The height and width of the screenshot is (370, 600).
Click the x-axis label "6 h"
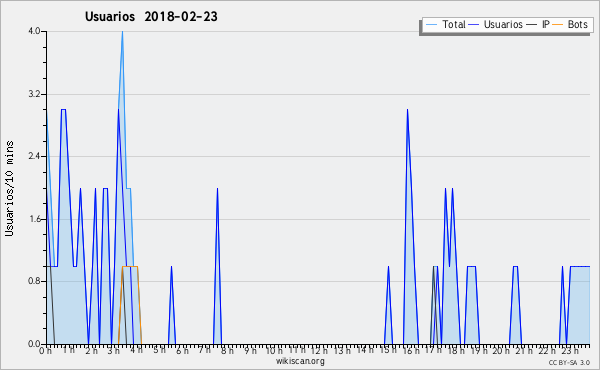click(x=182, y=350)
